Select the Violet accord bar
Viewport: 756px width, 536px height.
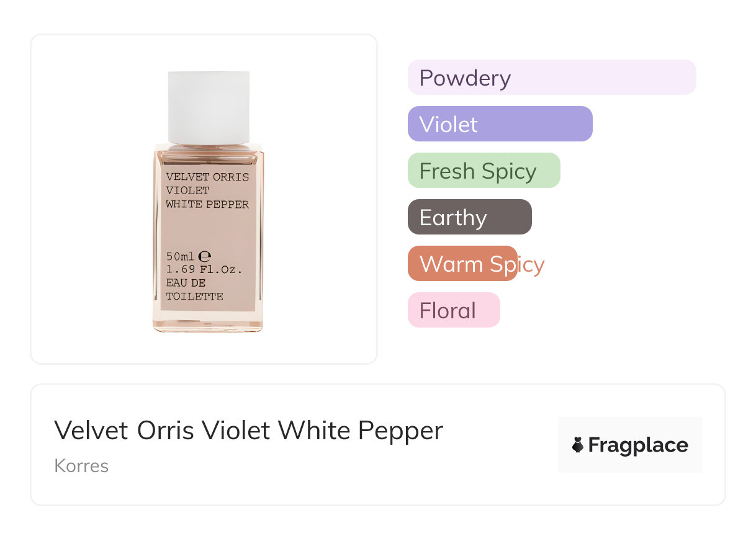click(x=500, y=124)
